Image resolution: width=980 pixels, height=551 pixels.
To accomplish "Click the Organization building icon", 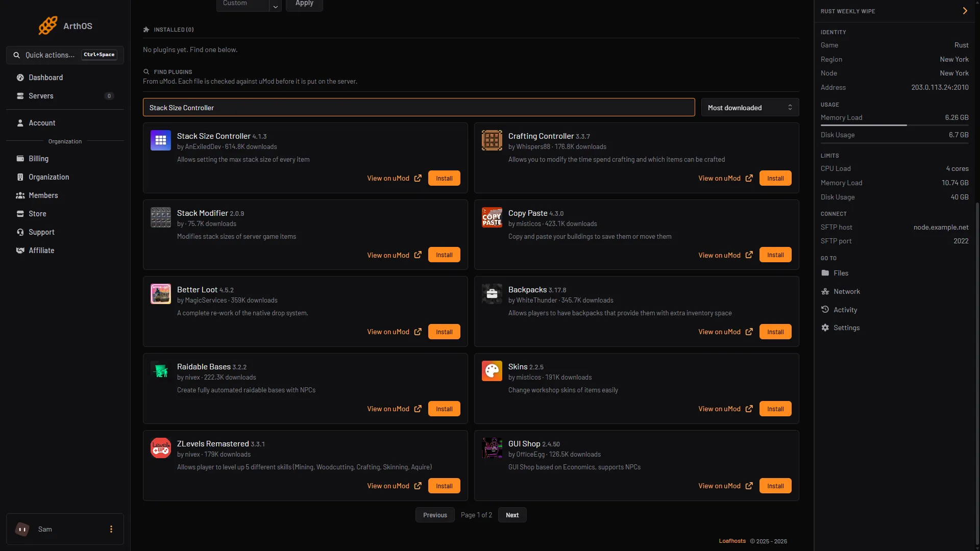I will [20, 177].
